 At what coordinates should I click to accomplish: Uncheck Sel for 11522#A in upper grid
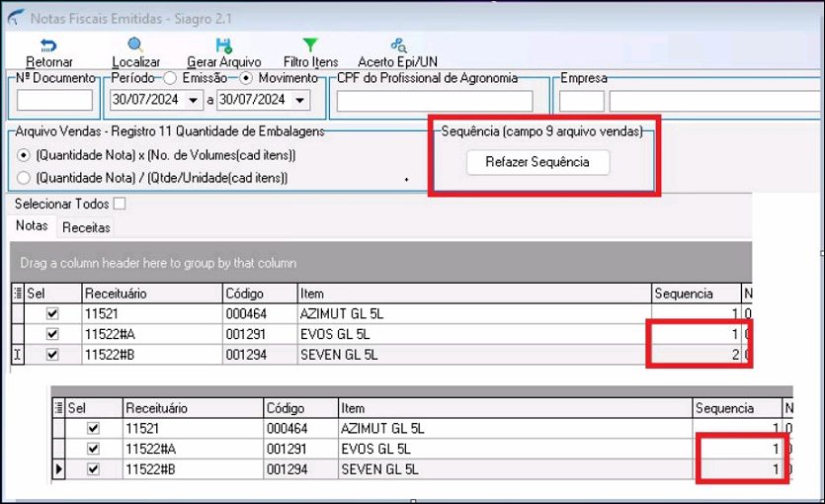point(52,334)
